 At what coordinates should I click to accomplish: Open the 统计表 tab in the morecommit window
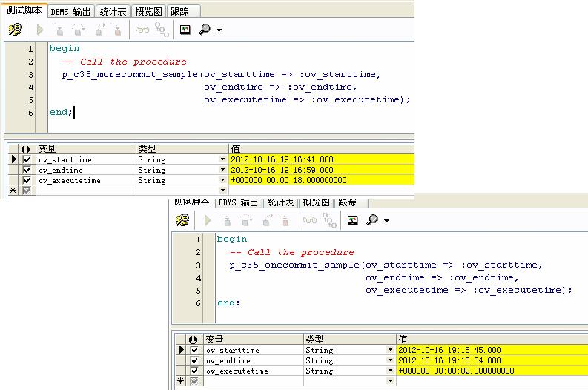(112, 12)
